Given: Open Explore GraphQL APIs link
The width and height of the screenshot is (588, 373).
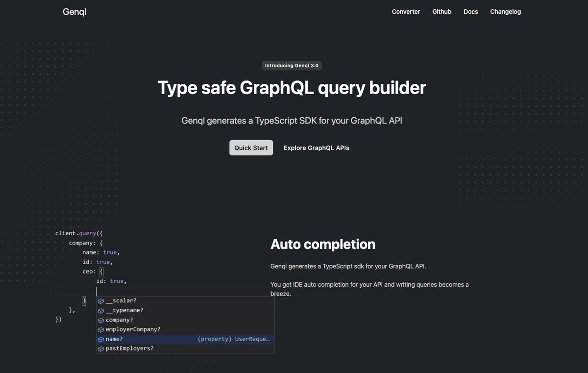Looking at the screenshot, I should click(317, 148).
